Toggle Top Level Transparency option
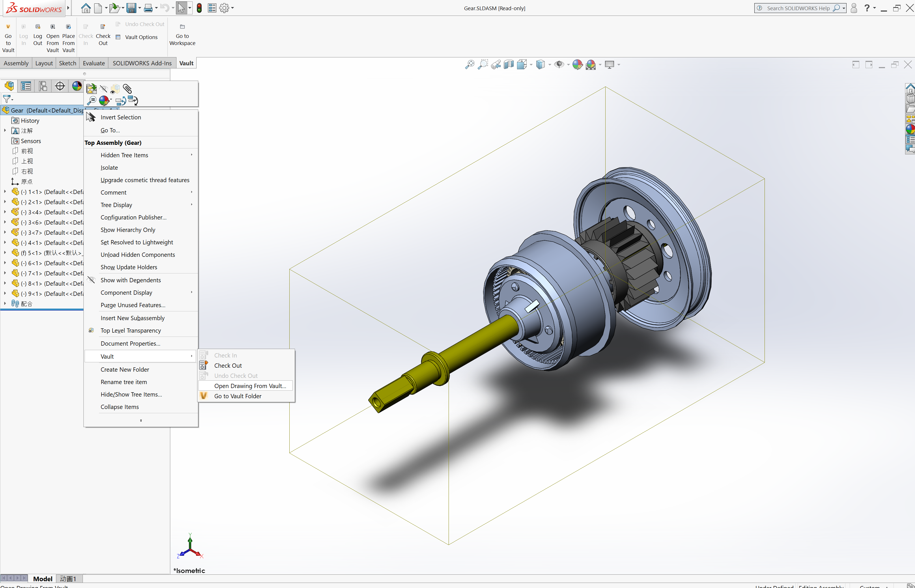The height and width of the screenshot is (588, 915). click(x=131, y=331)
